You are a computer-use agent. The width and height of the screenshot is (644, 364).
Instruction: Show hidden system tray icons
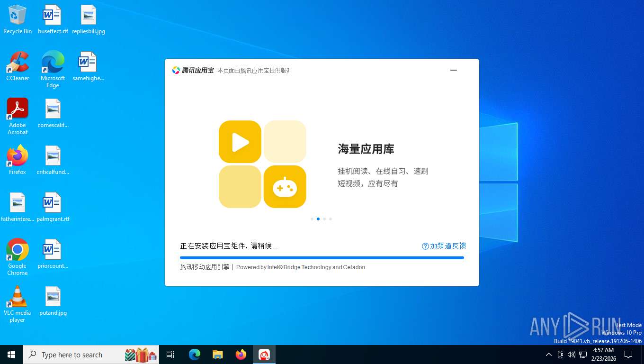[549, 355]
